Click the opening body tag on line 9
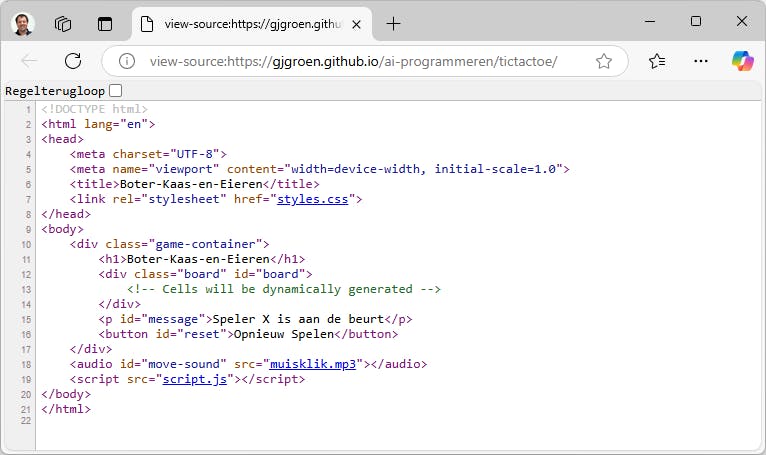766x455 pixels. 63,229
